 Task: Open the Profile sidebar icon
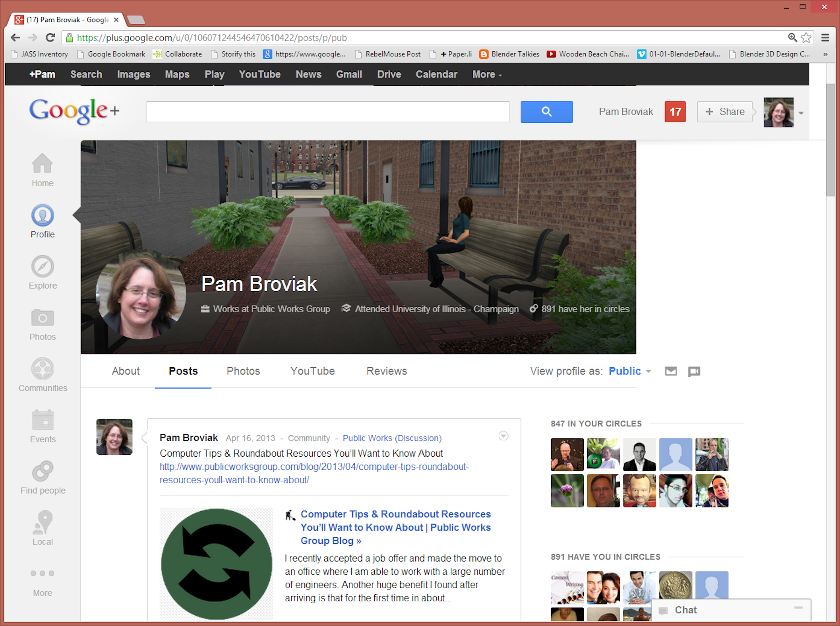(x=42, y=216)
